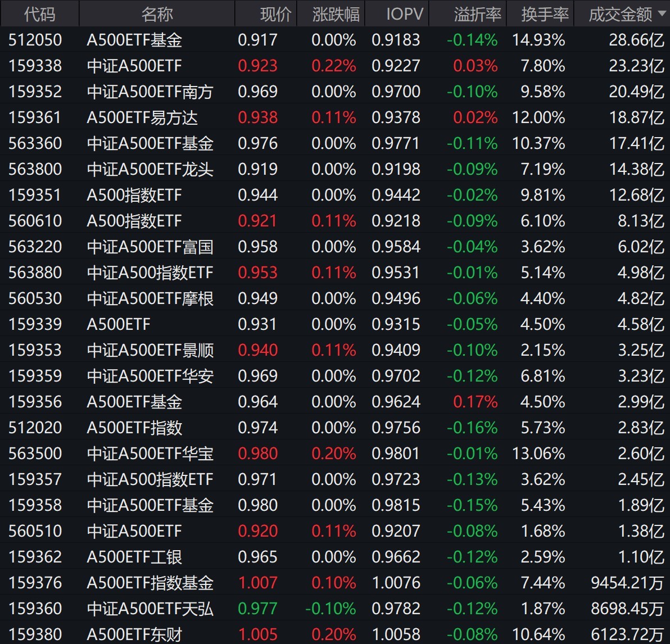
Task: Select fund code 159358
Action: [x=35, y=506]
